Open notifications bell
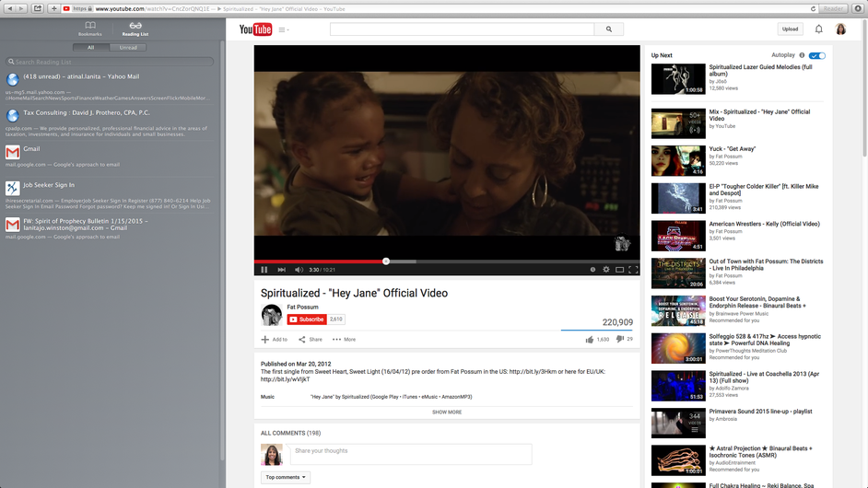The image size is (868, 488). [x=819, y=29]
